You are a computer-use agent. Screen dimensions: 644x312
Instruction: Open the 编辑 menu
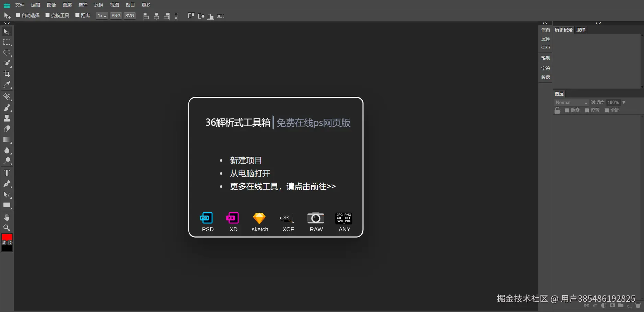[x=36, y=5]
